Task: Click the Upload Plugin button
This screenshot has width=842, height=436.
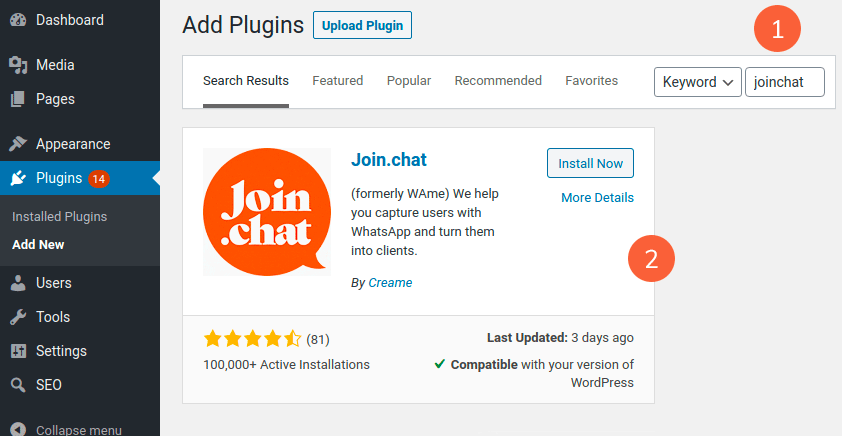Action: point(362,26)
